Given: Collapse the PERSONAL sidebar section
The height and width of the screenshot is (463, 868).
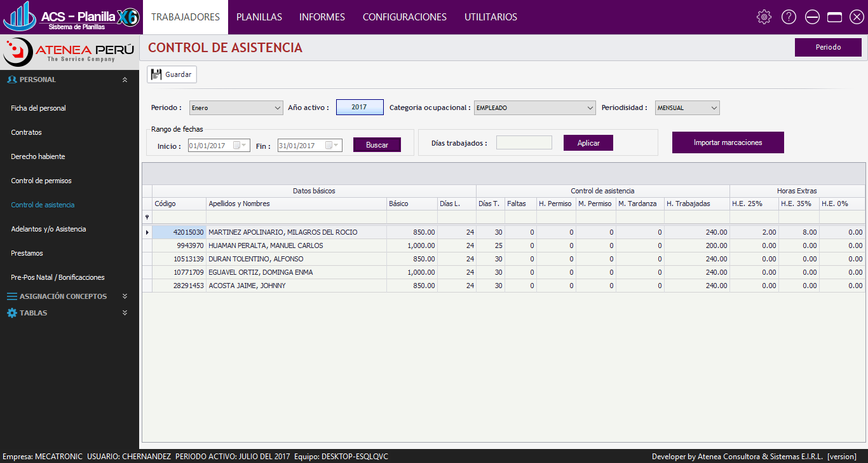Looking at the screenshot, I should coord(125,80).
